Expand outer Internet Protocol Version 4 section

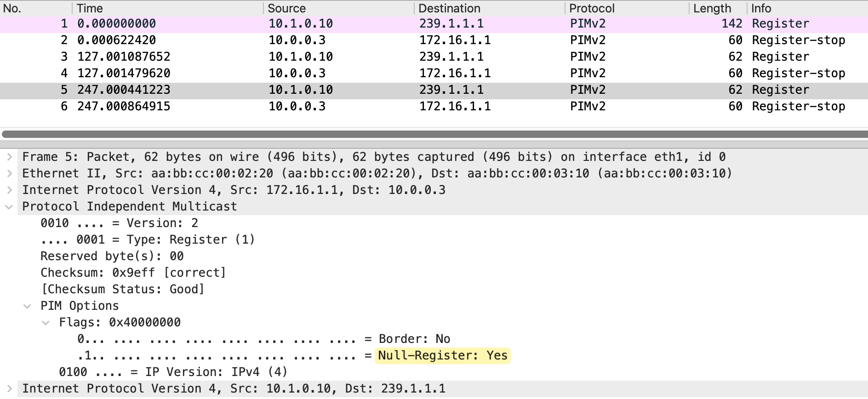[9, 190]
